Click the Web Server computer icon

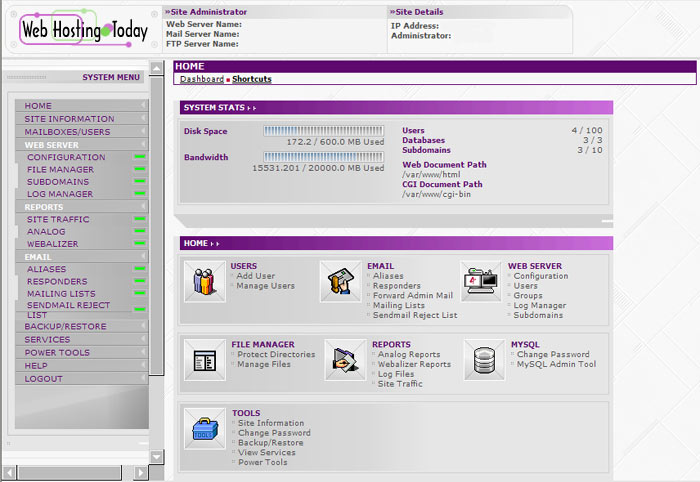(x=480, y=282)
